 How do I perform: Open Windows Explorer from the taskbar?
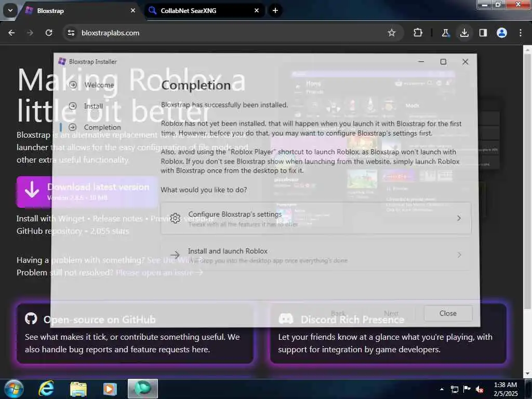point(78,389)
